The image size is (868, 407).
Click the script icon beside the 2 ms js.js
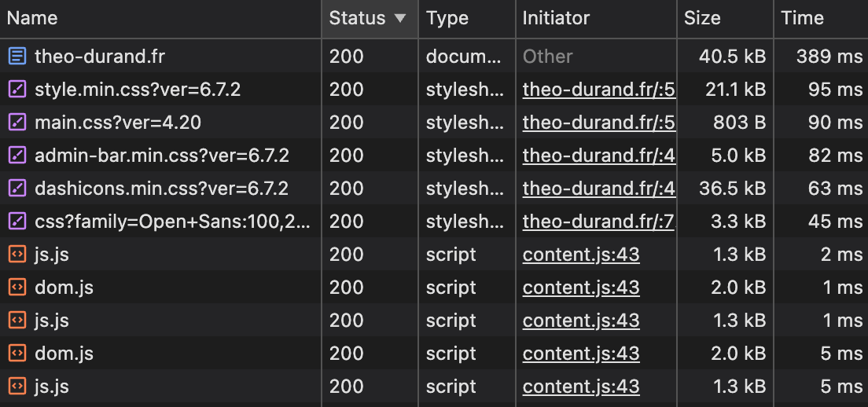click(x=18, y=255)
